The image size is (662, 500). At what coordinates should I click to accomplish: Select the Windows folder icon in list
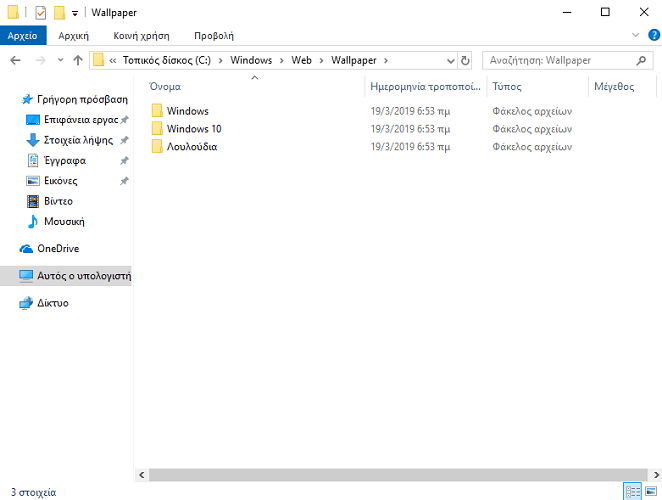pos(157,111)
